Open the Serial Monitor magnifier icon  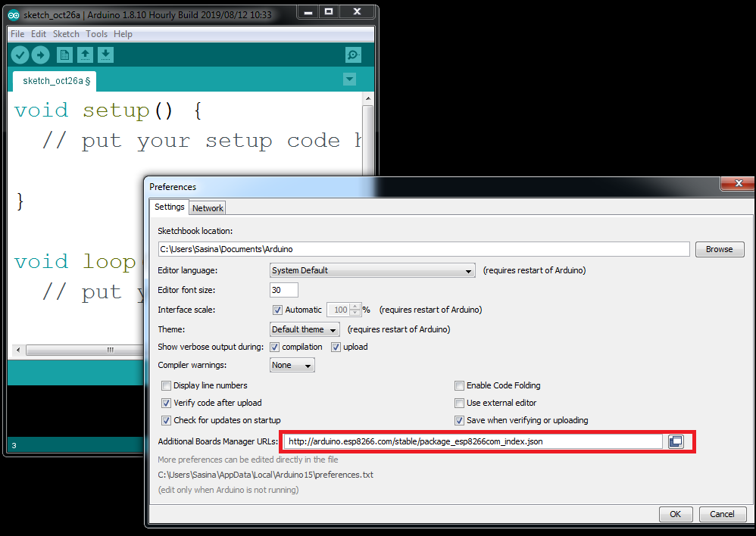pos(354,55)
